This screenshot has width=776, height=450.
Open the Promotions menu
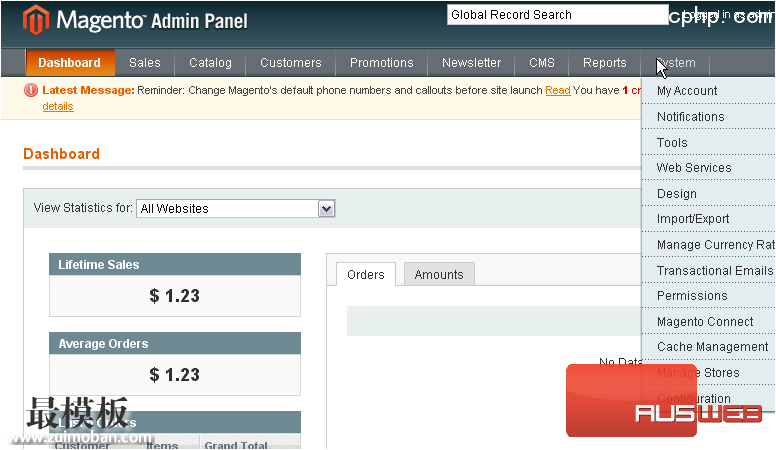382,63
